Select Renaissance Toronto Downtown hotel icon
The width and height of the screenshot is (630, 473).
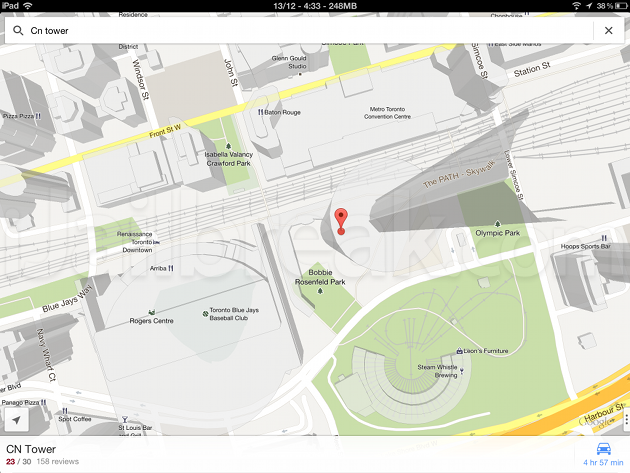[156, 242]
